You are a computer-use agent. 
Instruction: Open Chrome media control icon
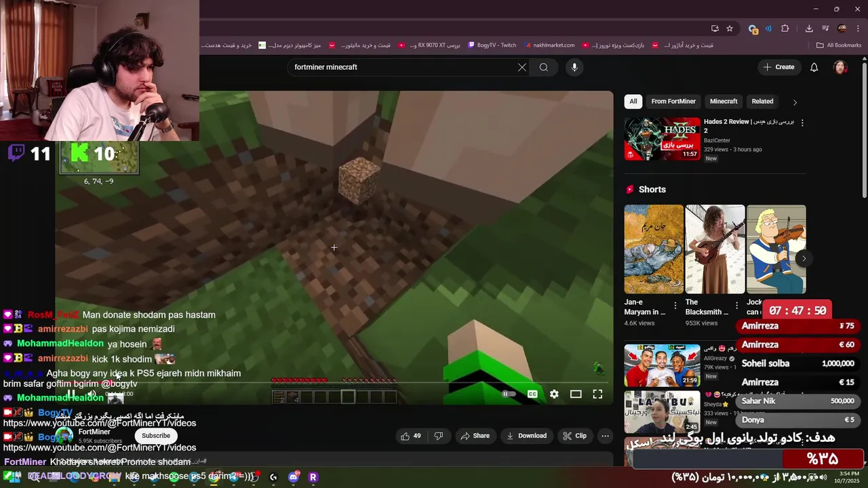pos(825,28)
